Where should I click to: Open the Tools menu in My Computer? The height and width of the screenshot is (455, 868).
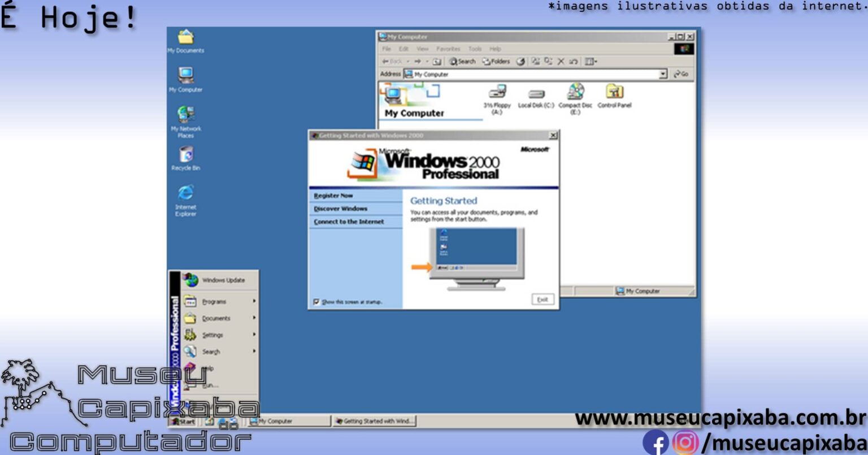pos(475,49)
